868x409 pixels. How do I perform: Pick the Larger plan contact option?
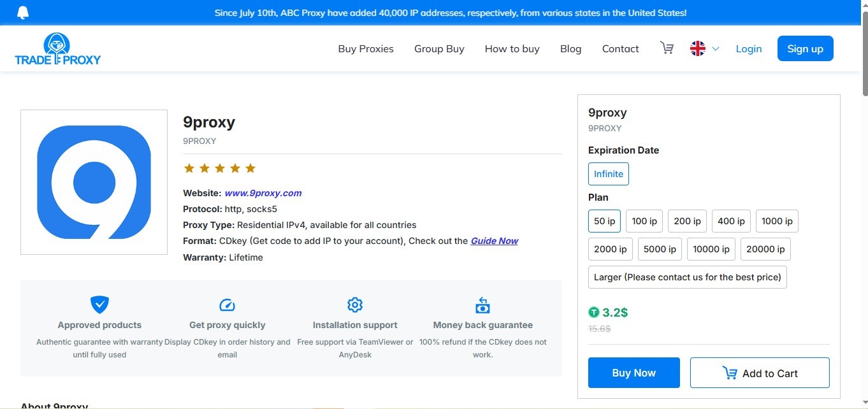687,277
